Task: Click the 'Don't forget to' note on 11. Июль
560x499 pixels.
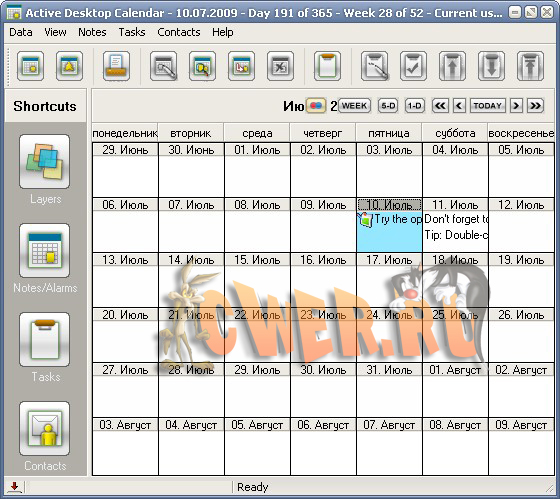Action: tap(456, 219)
